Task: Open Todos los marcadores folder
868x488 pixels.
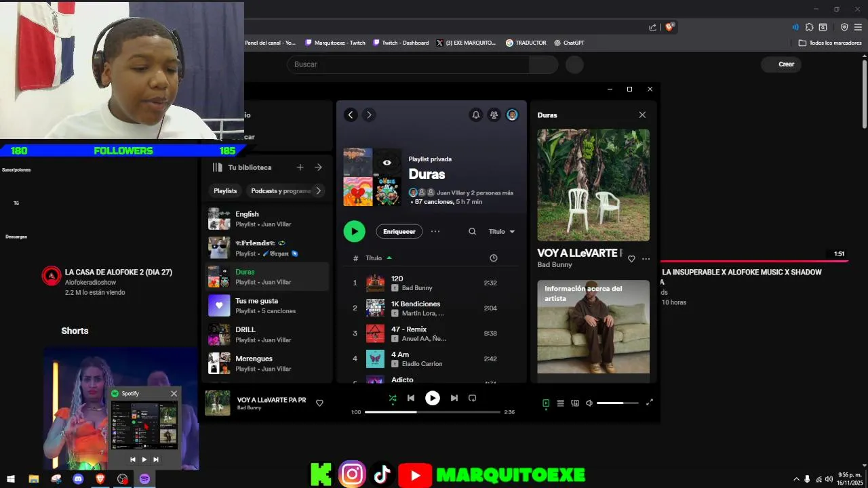Action: tap(830, 43)
